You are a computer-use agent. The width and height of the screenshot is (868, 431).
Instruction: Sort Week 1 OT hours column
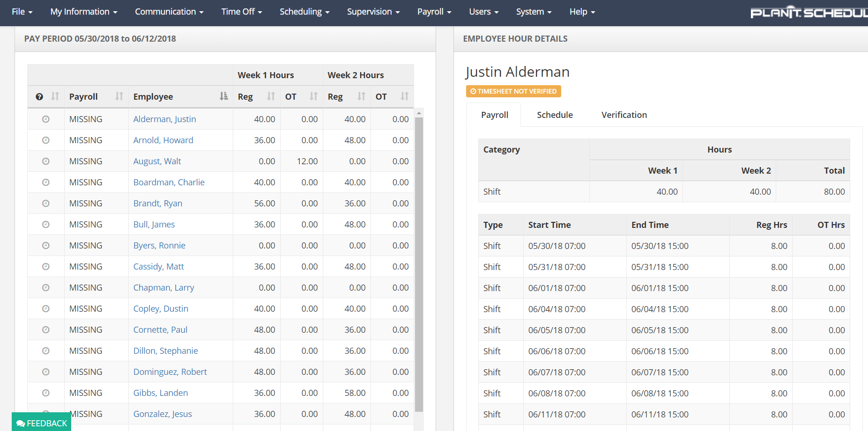pyautogui.click(x=313, y=96)
